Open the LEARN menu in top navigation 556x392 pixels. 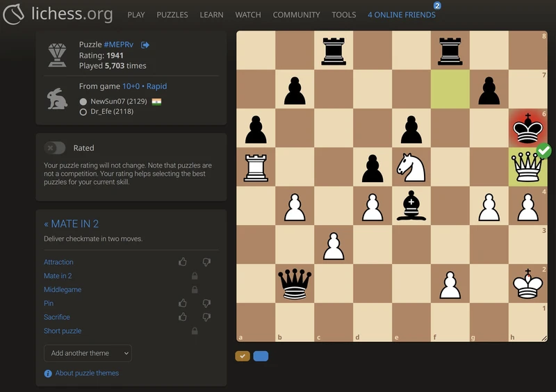(211, 15)
